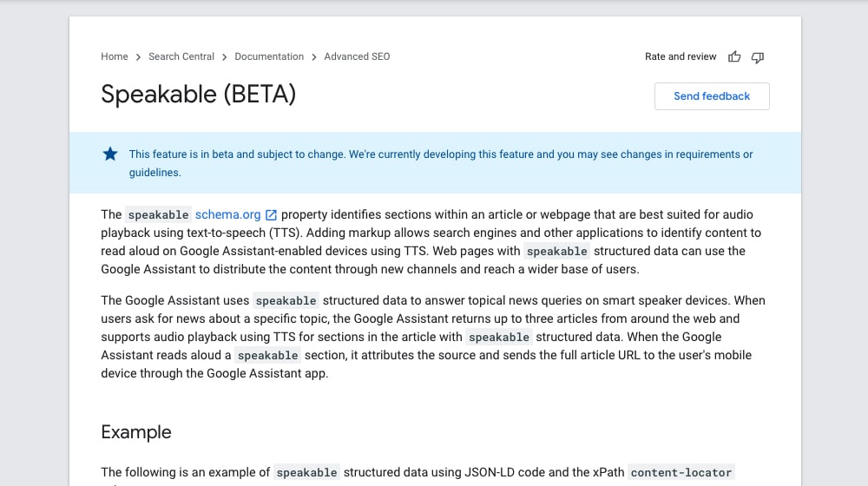Go to Home breadcrumb
The image size is (868, 486).
click(x=114, y=56)
